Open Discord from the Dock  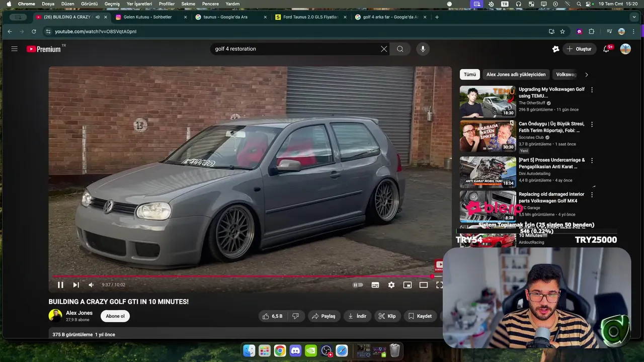(x=295, y=350)
